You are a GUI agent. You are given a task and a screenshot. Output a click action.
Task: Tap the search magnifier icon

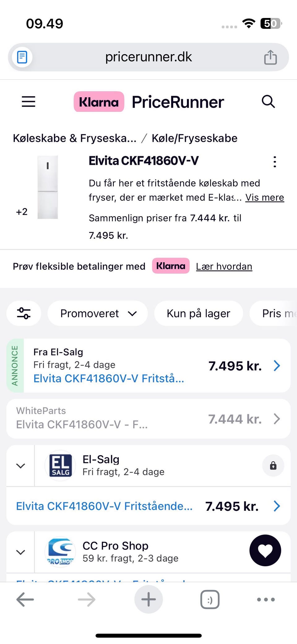(x=268, y=101)
